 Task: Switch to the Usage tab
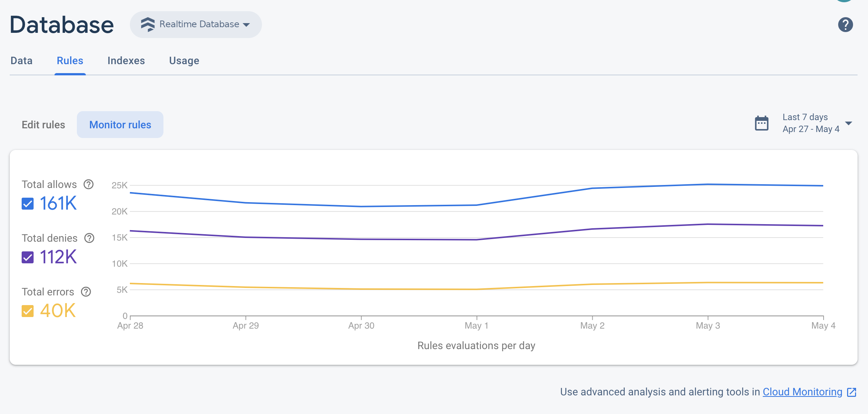click(184, 60)
